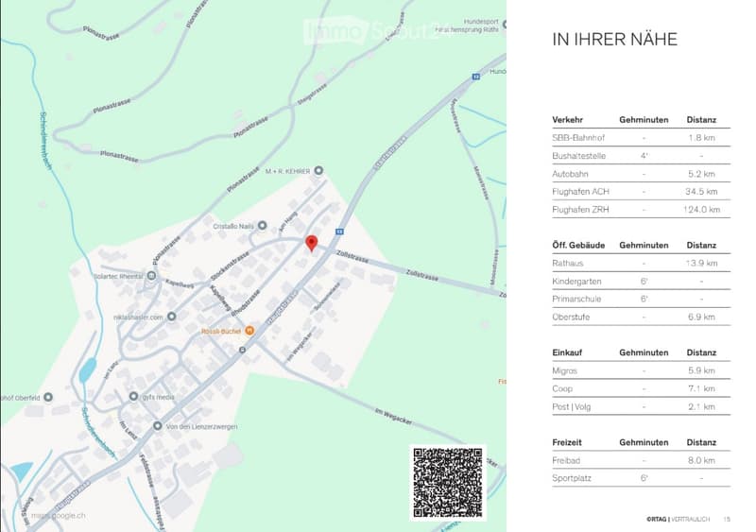
Task: Click the Kapellweg street label near Solartec
Action: coord(180,283)
